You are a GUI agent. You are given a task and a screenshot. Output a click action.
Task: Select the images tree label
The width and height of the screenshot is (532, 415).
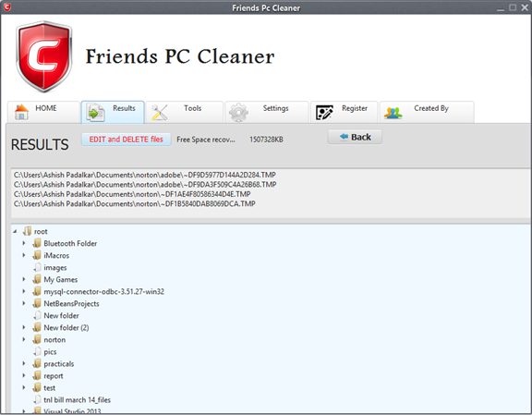point(55,268)
